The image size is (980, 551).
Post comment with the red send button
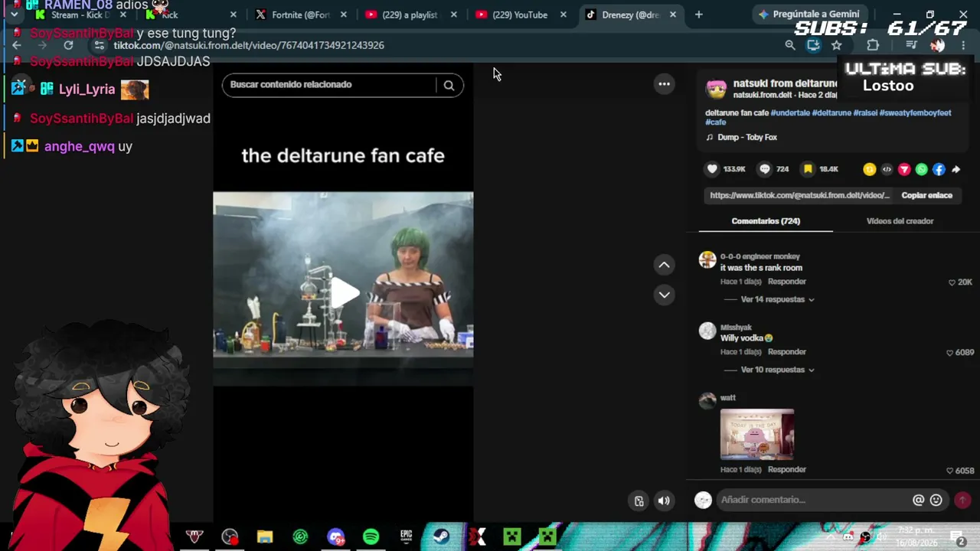(x=962, y=500)
